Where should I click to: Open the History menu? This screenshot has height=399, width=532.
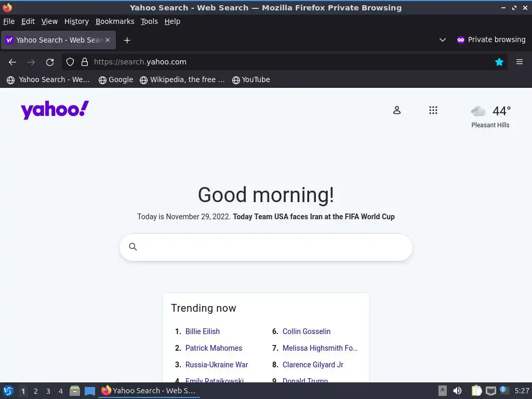(x=76, y=21)
